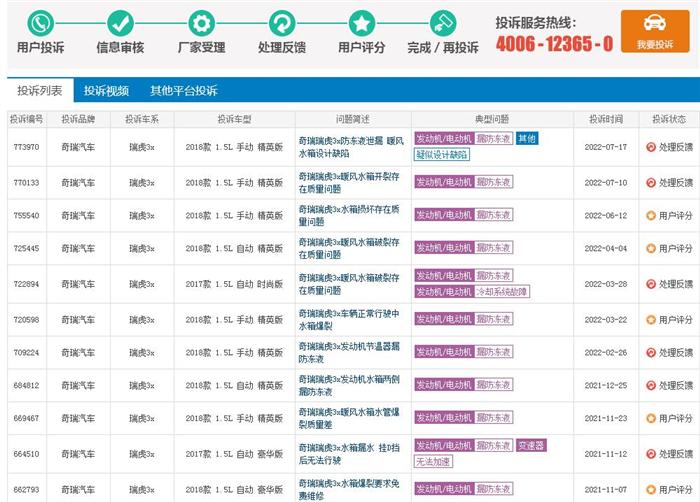Click 用户评分 status icon in row 669467

point(651,418)
